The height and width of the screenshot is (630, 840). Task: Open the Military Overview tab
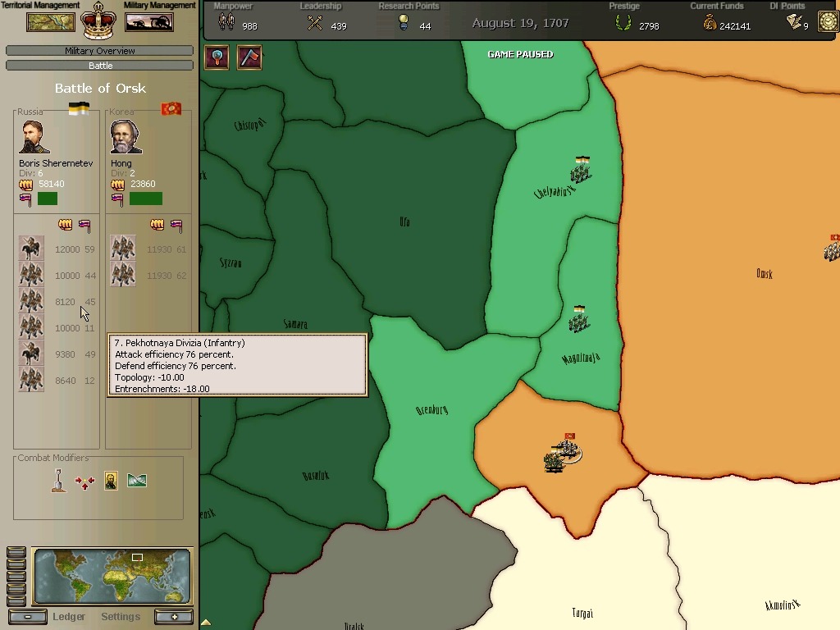pyautogui.click(x=99, y=51)
